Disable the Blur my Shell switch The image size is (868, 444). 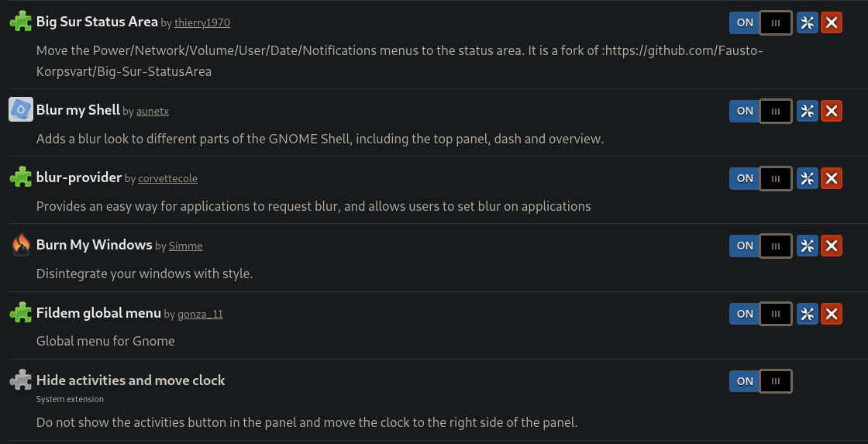[x=760, y=111]
